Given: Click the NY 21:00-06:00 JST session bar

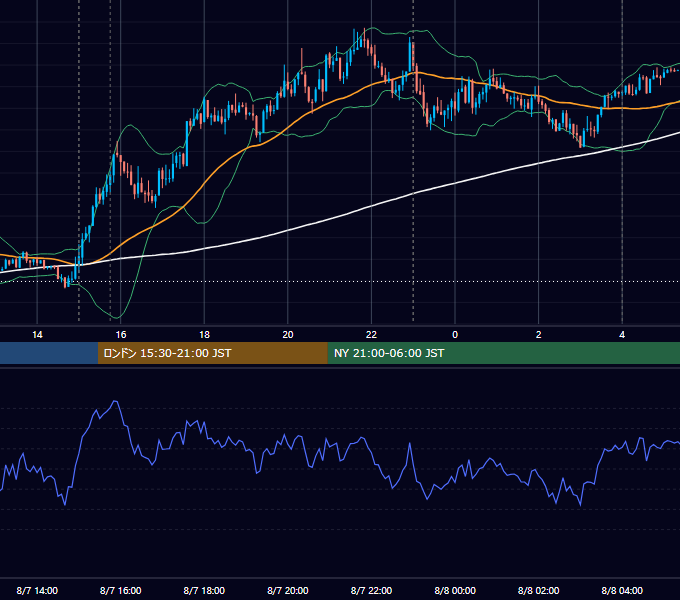Looking at the screenshot, I should click(503, 353).
